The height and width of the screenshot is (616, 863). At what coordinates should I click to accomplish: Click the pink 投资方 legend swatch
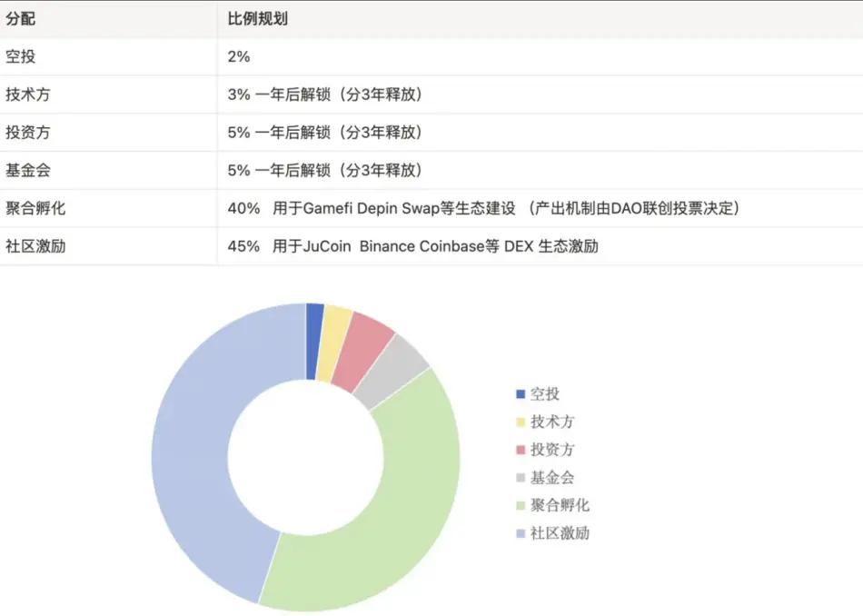tap(521, 450)
